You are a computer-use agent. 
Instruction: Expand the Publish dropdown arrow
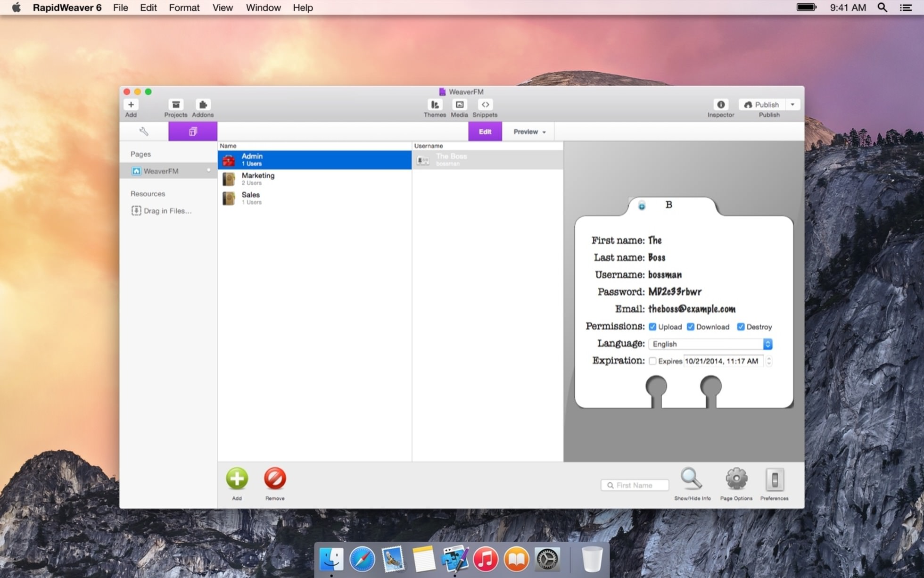(x=793, y=105)
